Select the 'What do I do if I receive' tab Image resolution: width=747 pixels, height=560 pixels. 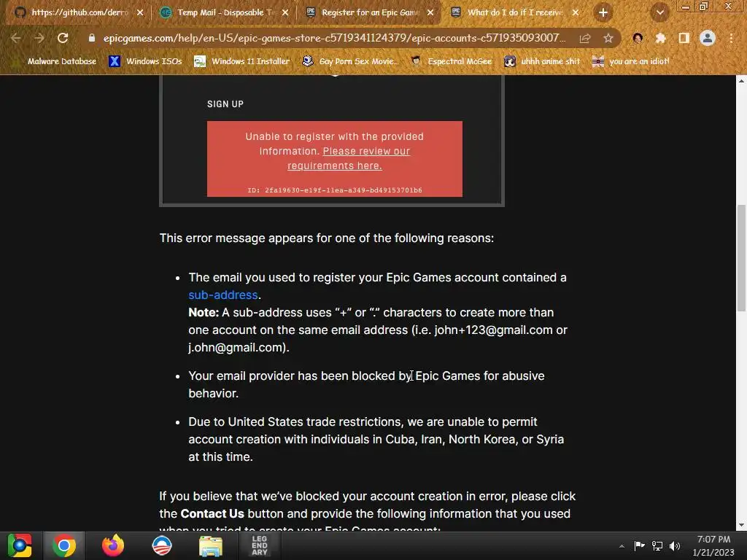pyautogui.click(x=514, y=12)
